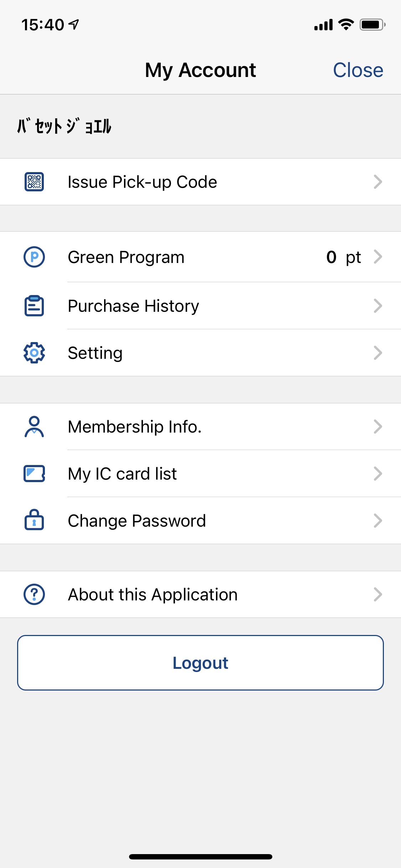Tap the Setting gear icon
Image resolution: width=401 pixels, height=868 pixels.
(34, 353)
